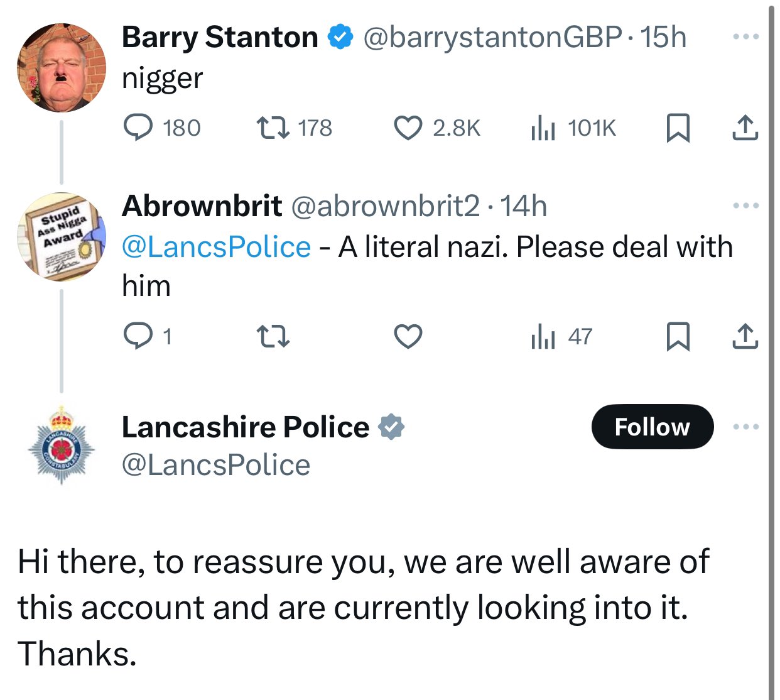Viewport: 780px width, 700px height.
Task: Share Abrownbrit's reply via share icon
Action: point(745,337)
